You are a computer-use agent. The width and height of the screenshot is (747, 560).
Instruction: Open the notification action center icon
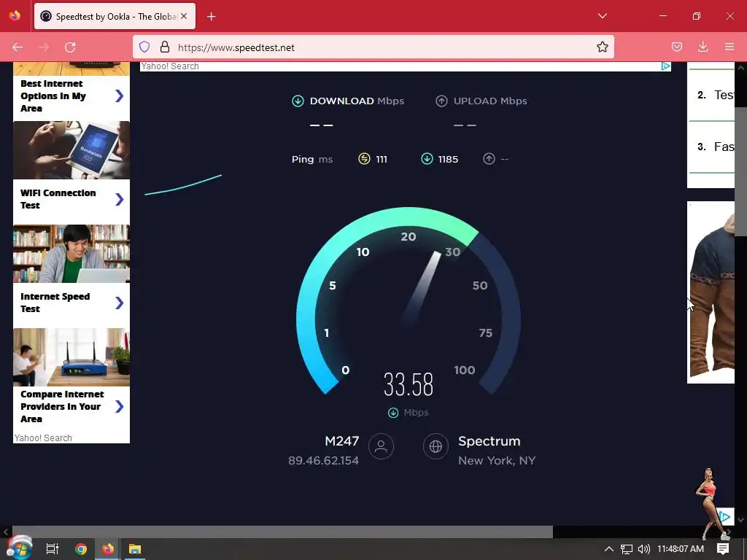click(x=723, y=549)
